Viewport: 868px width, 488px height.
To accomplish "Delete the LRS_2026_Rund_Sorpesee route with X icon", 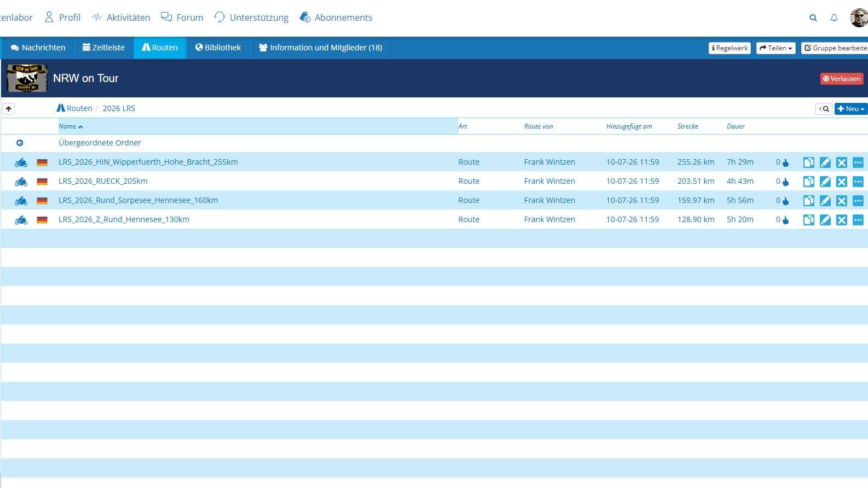I will 842,201.
